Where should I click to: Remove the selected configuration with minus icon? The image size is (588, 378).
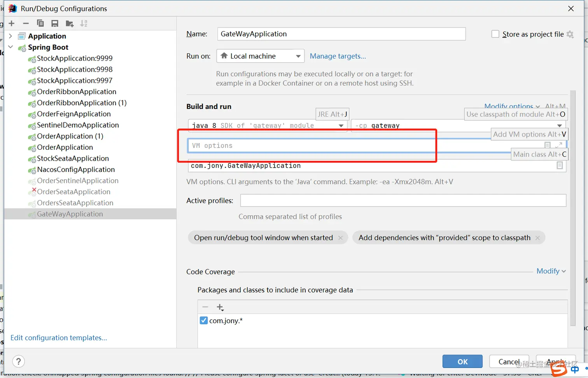(x=26, y=23)
